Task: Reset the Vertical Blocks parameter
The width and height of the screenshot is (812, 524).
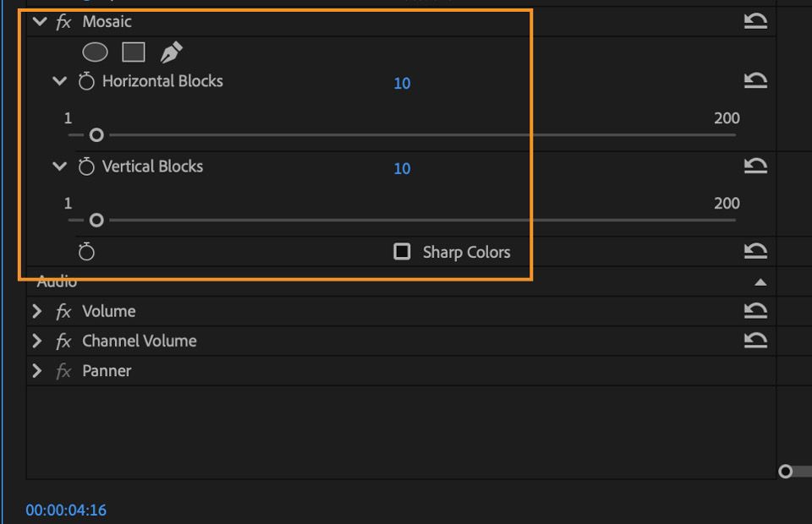Action: coord(755,166)
